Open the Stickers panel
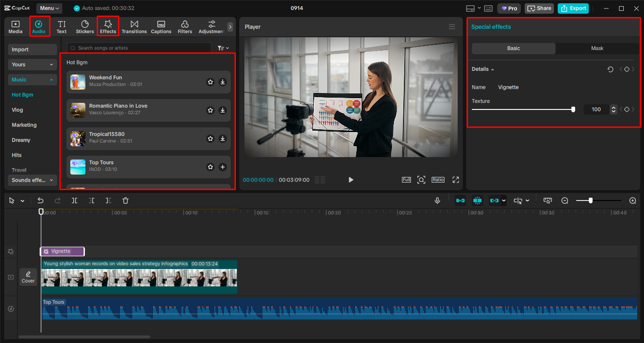The height and width of the screenshot is (343, 644). pyautogui.click(x=84, y=26)
